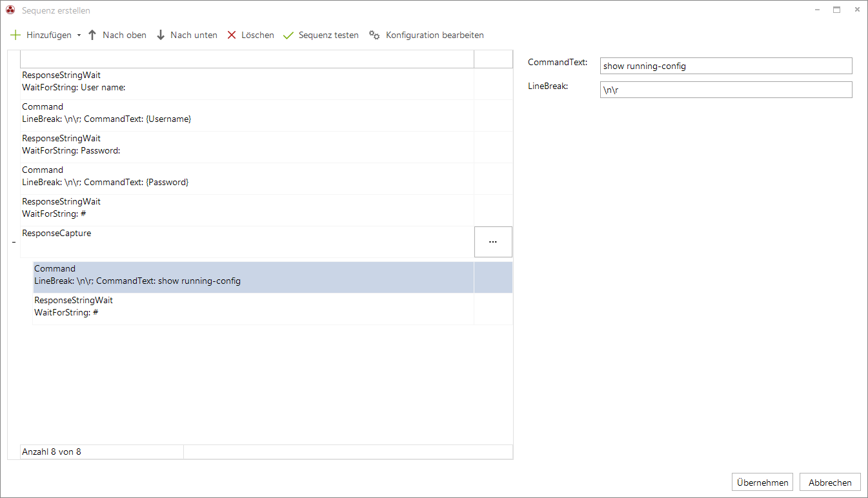Select the Command row with {Username}
This screenshot has height=498, width=868.
tap(267, 115)
